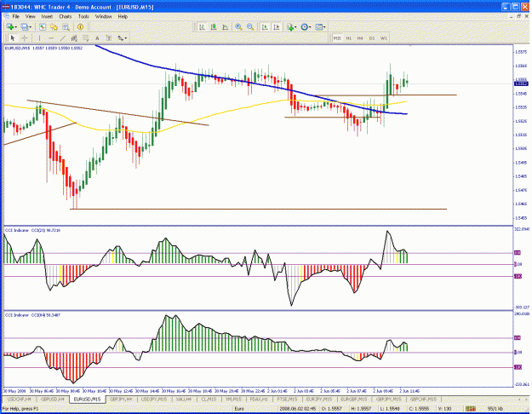The image size is (532, 414).
Task: Select the EURUSD,M15 chart tab
Action: [x=87, y=399]
